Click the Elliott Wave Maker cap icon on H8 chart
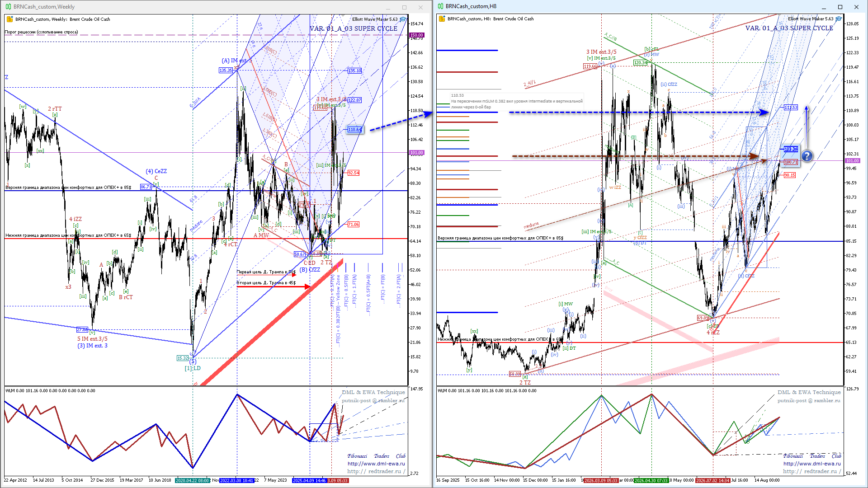The height and width of the screenshot is (488, 868). pyautogui.click(x=839, y=19)
